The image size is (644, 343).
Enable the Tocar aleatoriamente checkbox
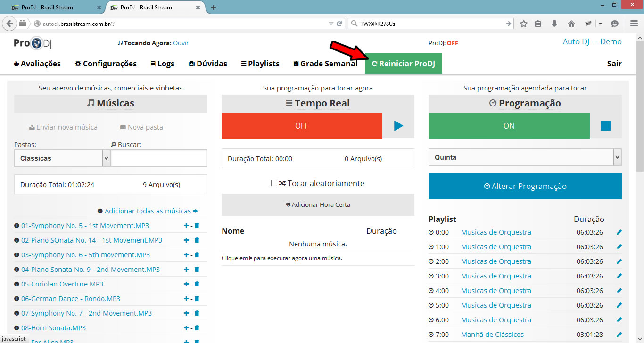click(x=274, y=183)
